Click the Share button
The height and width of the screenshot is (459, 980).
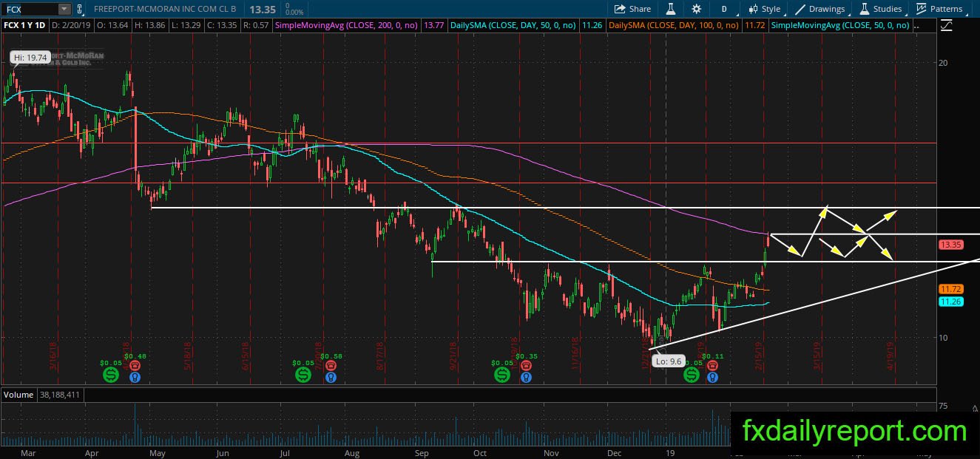(x=632, y=9)
